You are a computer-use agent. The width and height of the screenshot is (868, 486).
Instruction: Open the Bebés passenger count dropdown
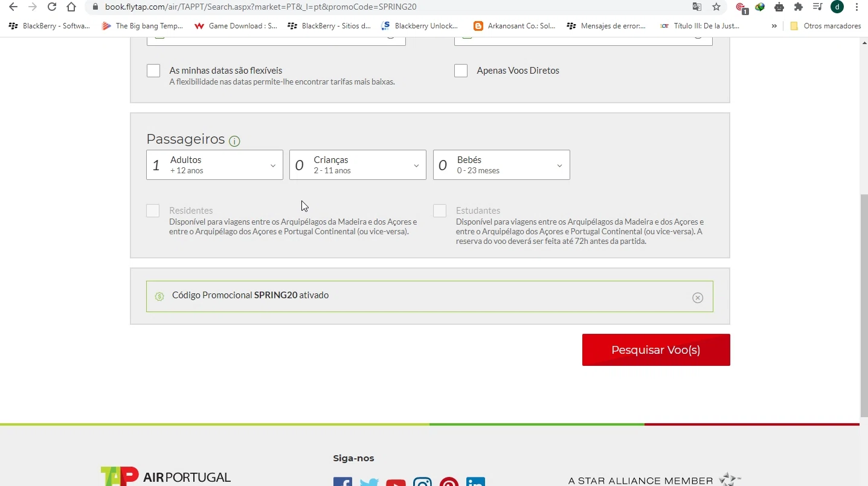(501, 165)
